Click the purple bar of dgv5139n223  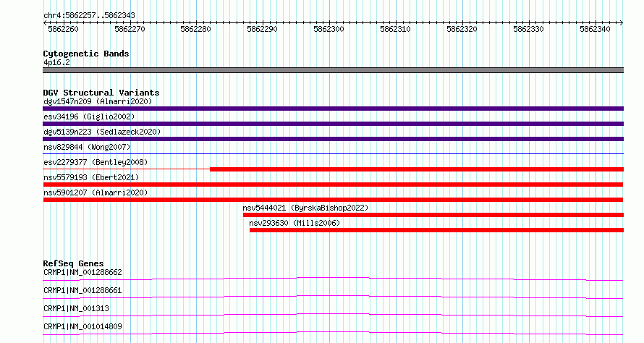(x=333, y=139)
